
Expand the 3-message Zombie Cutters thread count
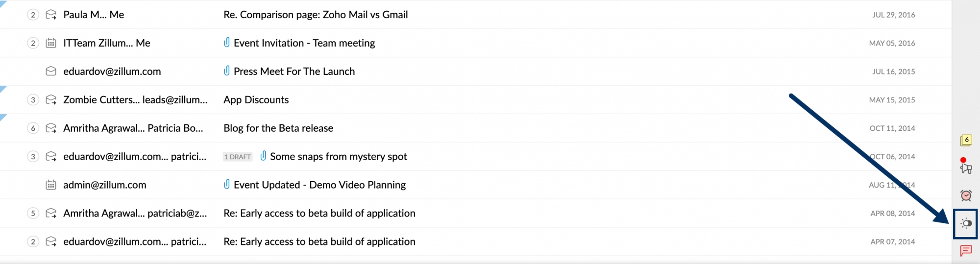coord(33,100)
